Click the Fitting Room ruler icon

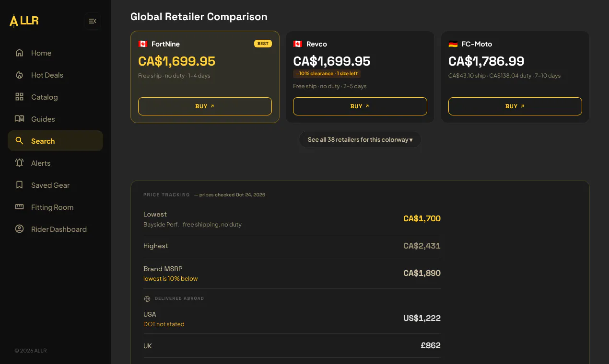coord(20,207)
